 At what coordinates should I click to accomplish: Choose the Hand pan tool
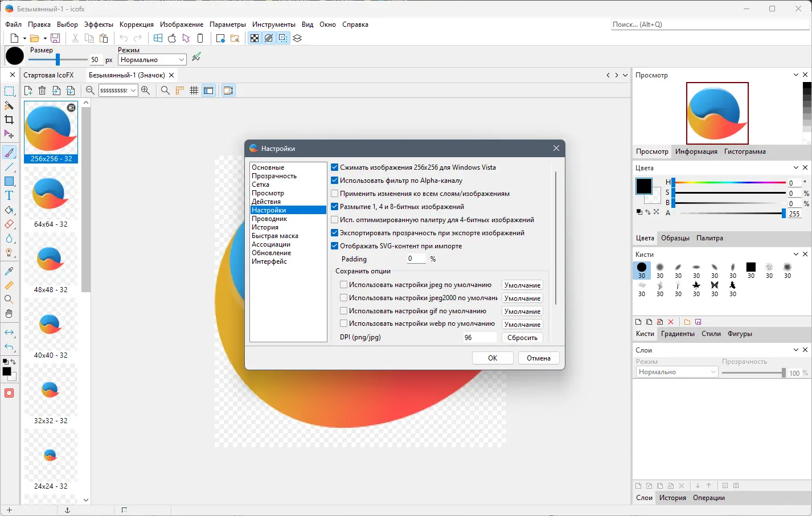click(x=9, y=314)
